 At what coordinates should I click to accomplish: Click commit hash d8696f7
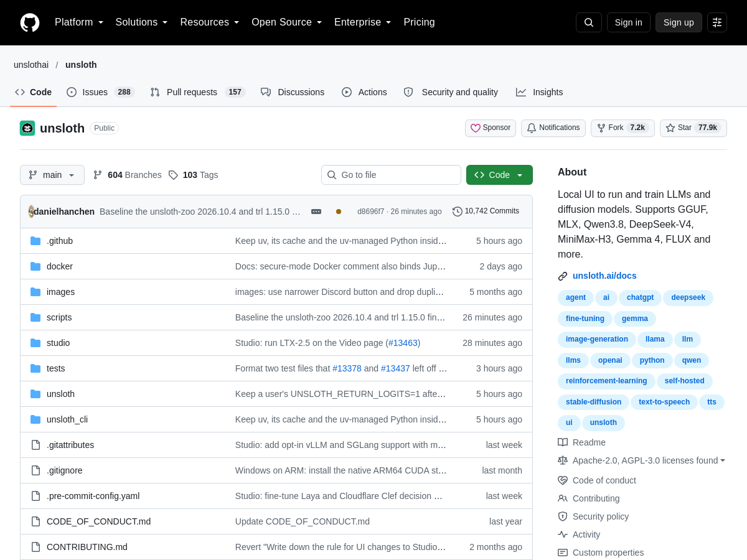tap(370, 212)
